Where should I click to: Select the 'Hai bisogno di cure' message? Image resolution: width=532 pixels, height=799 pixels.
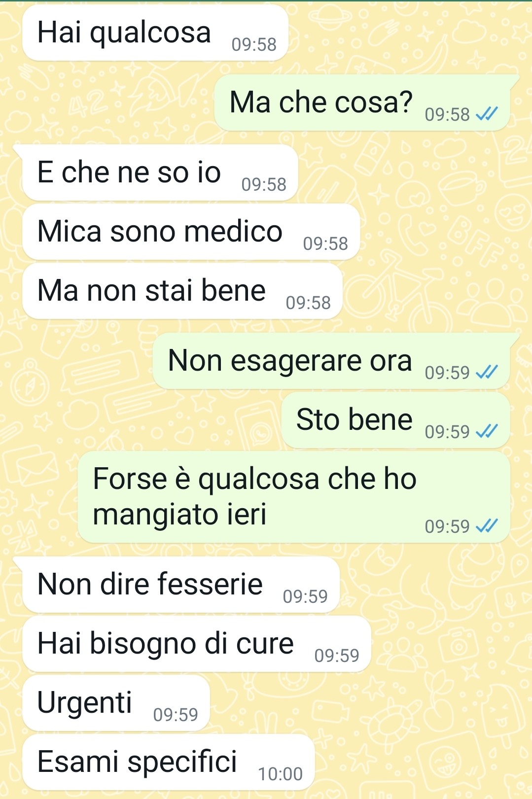click(x=197, y=644)
